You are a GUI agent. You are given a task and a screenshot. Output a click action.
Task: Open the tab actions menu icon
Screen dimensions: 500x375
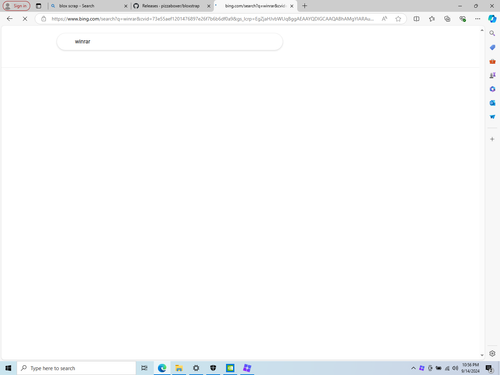[x=39, y=6]
